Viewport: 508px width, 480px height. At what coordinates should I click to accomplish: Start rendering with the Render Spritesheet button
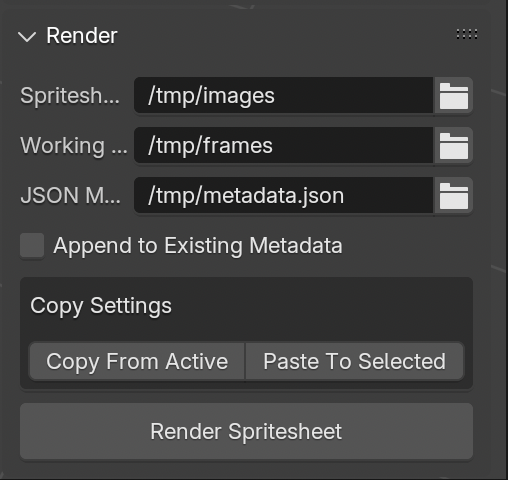pos(246,431)
